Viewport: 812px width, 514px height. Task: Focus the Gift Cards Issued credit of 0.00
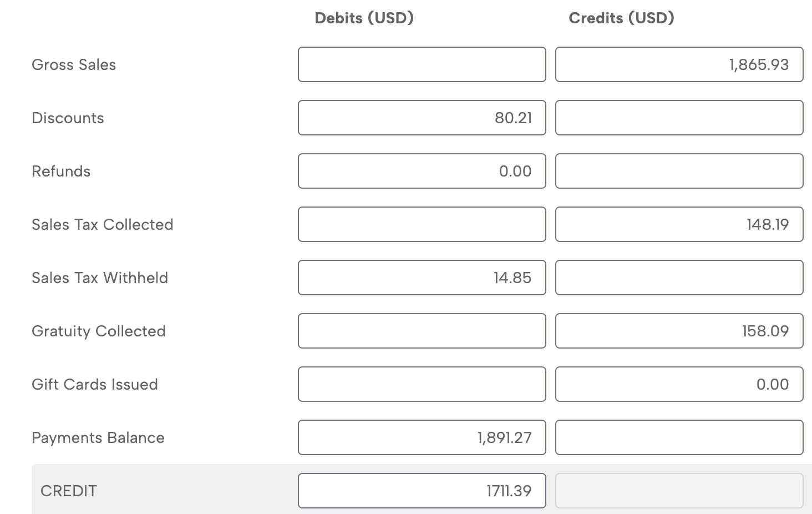[x=679, y=384]
